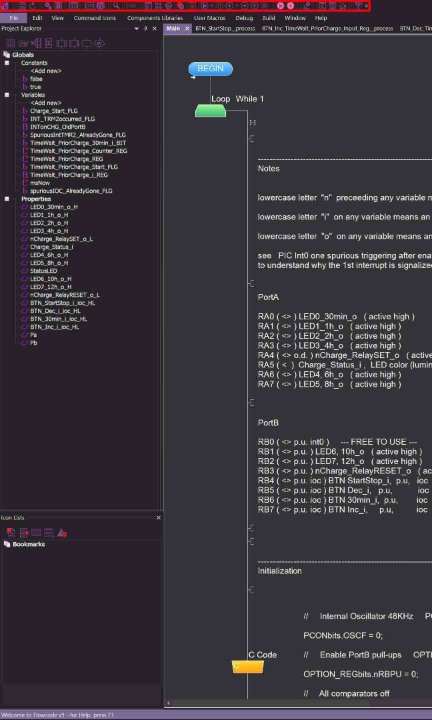The height and width of the screenshot is (720, 432).
Task: Collapse the Variables tree node
Action: click(7, 95)
